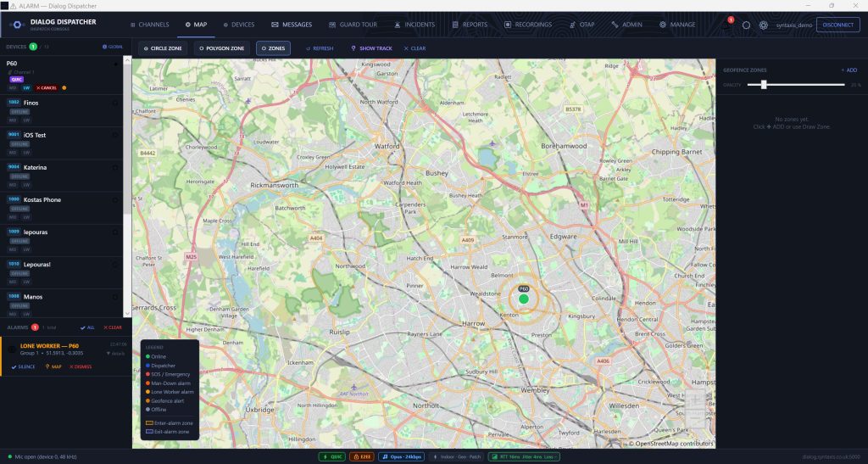Open notifications bell with red badge
868x464 pixels.
coord(726,25)
